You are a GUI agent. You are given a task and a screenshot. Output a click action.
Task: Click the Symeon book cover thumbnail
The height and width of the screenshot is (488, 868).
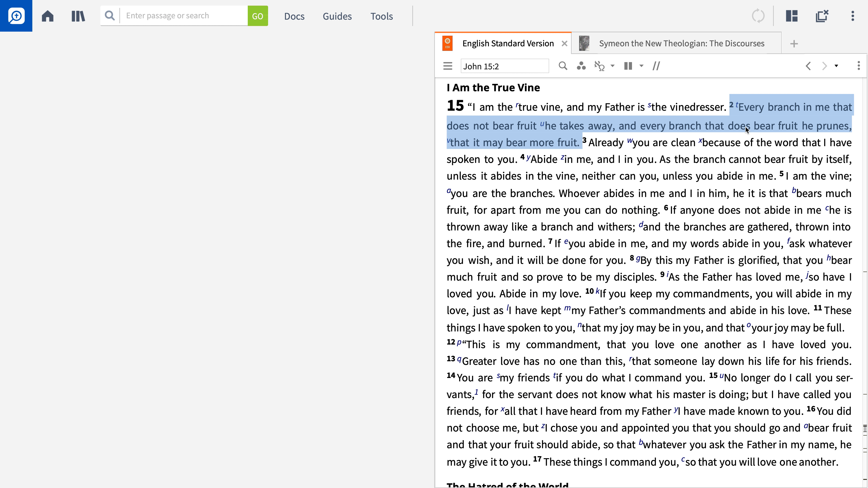(584, 43)
